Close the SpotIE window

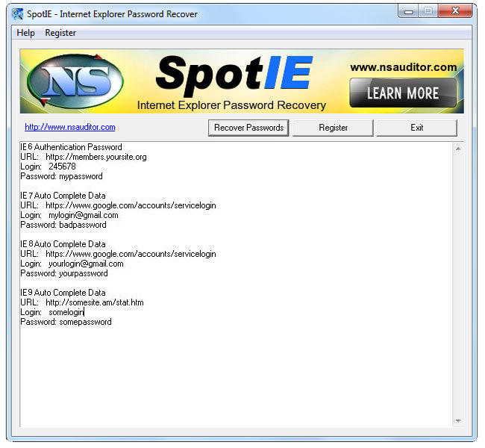click(x=455, y=11)
